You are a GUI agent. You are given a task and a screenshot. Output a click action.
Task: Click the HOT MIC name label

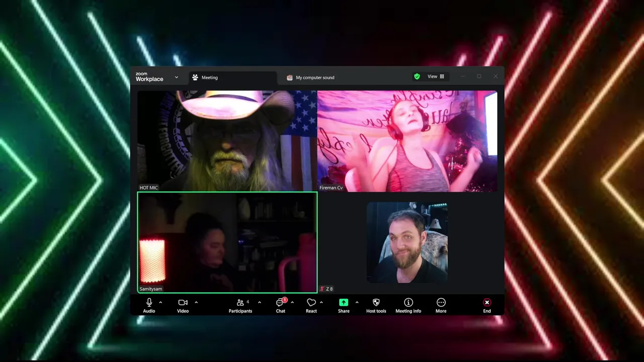(148, 188)
